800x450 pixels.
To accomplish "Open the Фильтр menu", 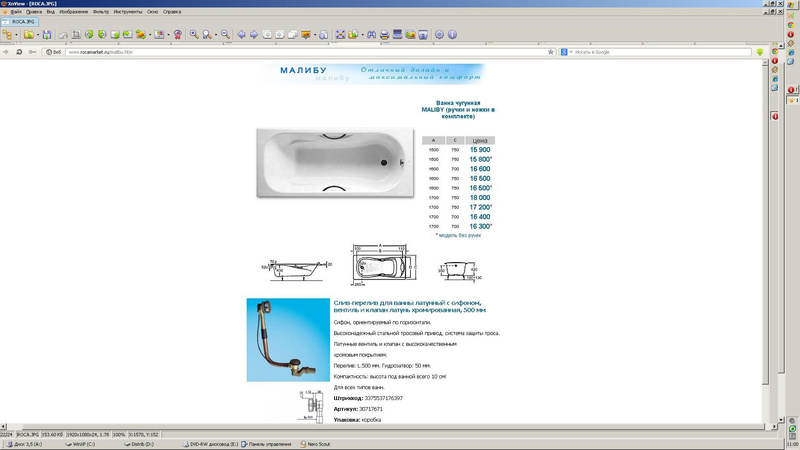I will click(x=101, y=12).
